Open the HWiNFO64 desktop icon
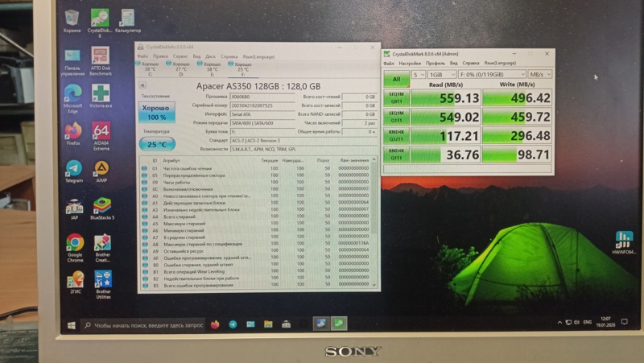 pos(624,243)
